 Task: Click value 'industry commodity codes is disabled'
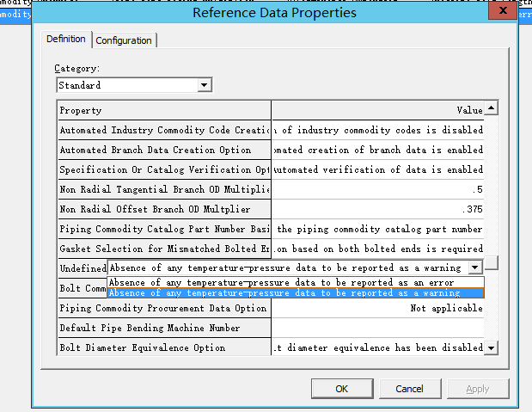coord(377,130)
